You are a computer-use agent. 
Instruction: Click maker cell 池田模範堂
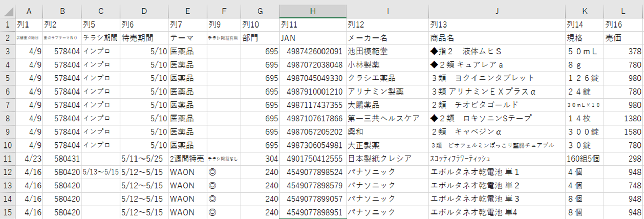[x=388, y=51]
